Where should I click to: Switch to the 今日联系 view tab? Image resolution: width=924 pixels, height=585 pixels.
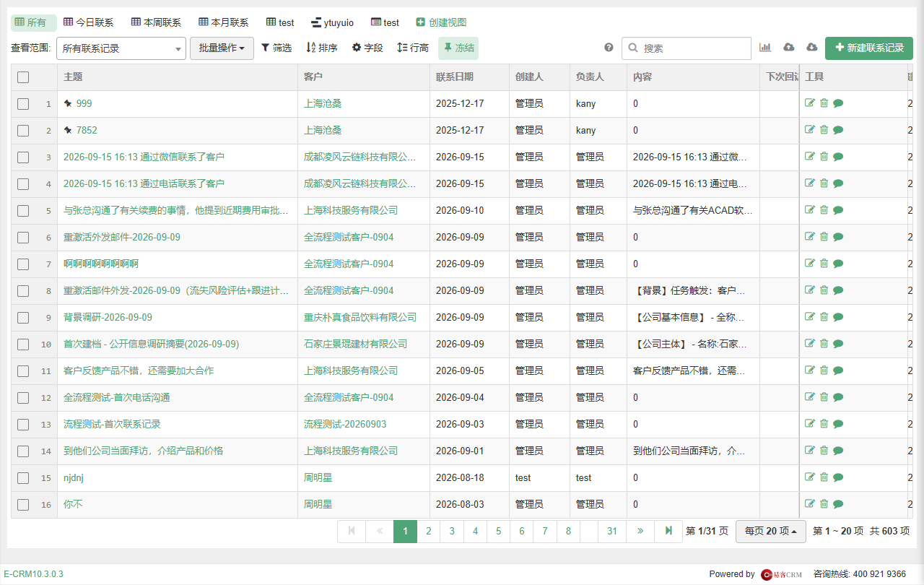88,23
